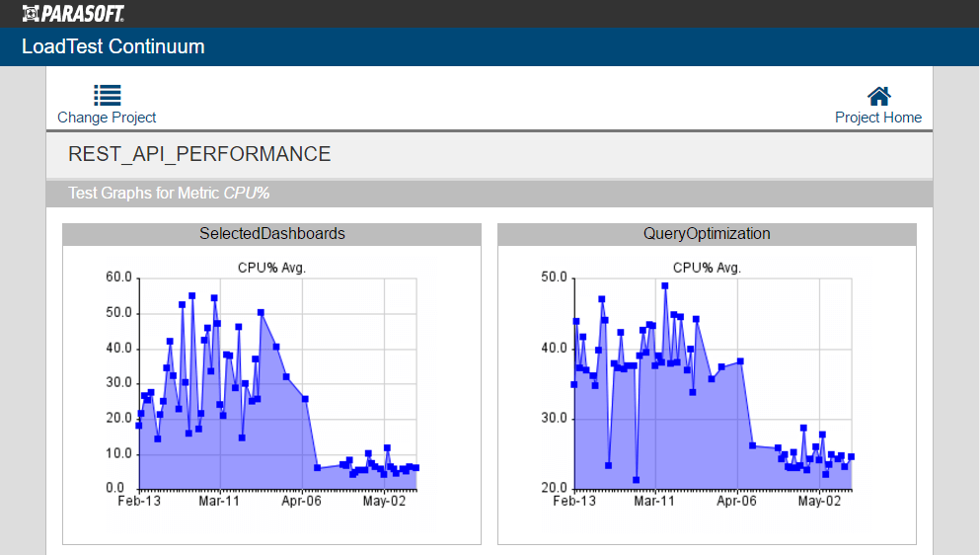Click CPU% Avg. label in SelectedDashboards chart
Screen dimensions: 980x555
[272, 268]
